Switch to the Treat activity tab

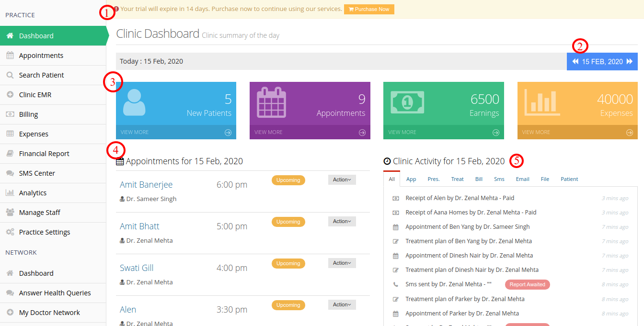pos(458,179)
